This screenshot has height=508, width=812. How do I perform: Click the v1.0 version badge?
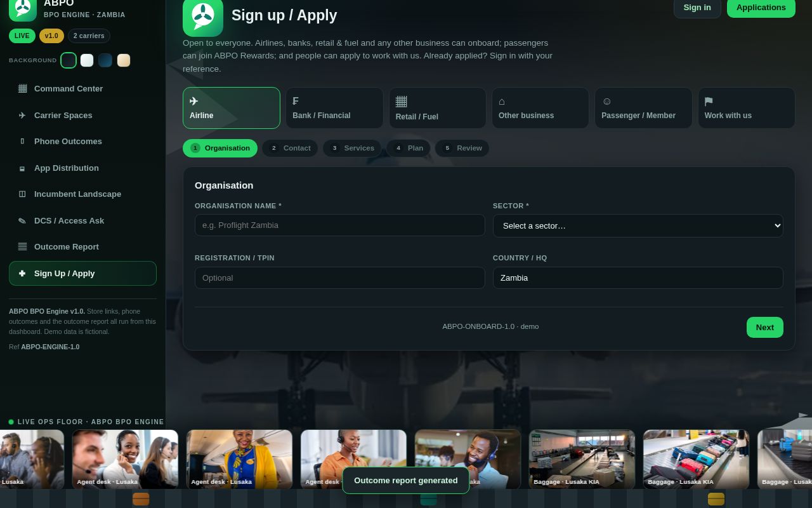point(51,36)
